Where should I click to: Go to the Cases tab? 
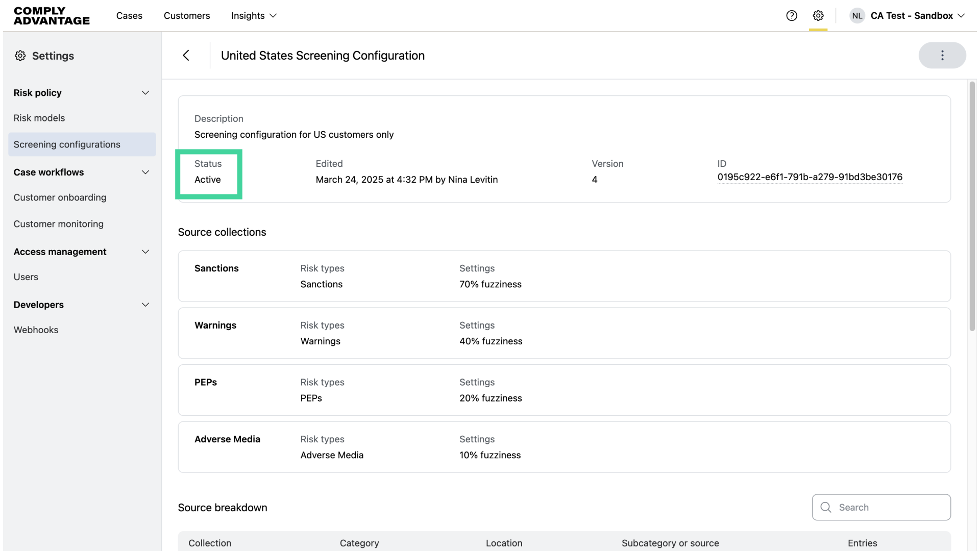129,16
